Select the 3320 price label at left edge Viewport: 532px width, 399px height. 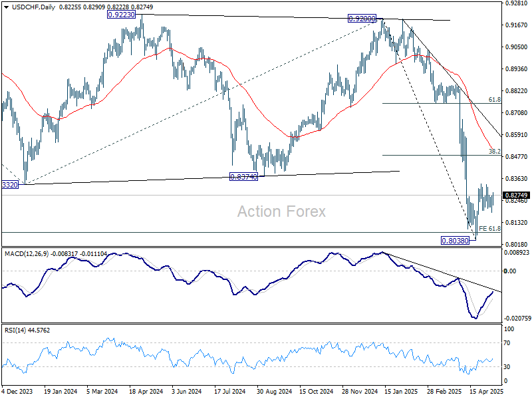click(9, 184)
